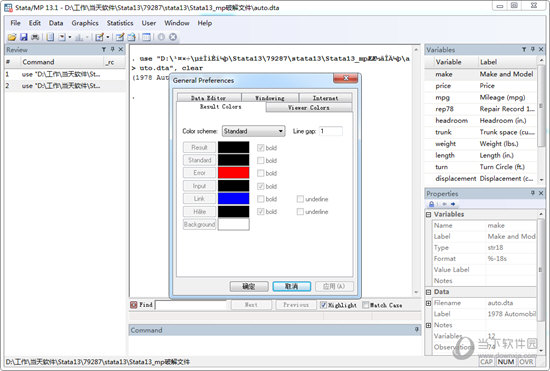Click the Line gap input field
Image resolution: width=550 pixels, height=371 pixels.
pos(330,131)
